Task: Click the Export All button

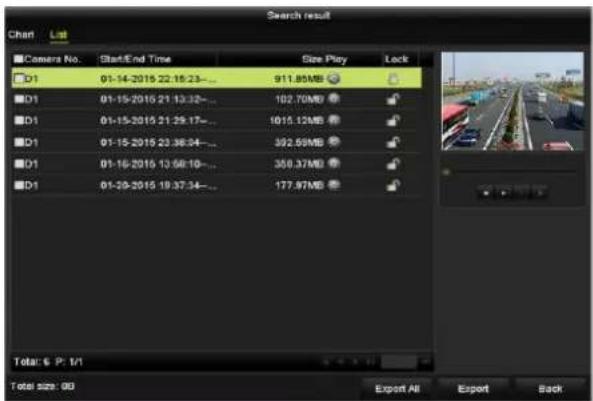Action: point(397,389)
